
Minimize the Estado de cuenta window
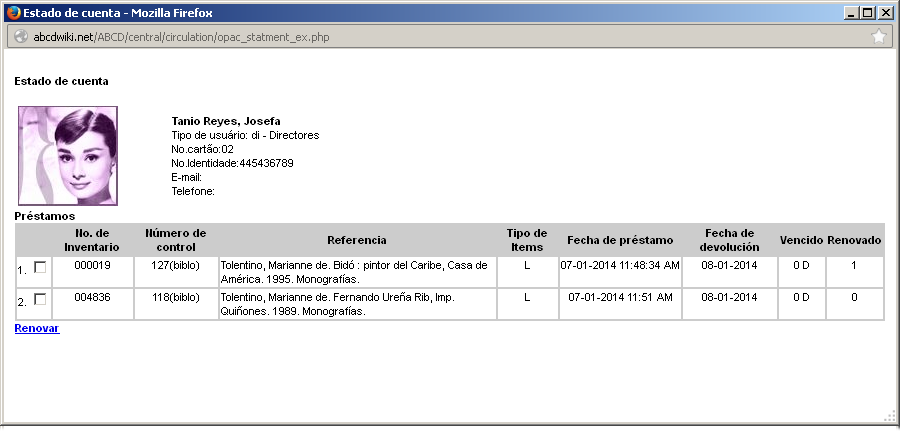pyautogui.click(x=849, y=13)
